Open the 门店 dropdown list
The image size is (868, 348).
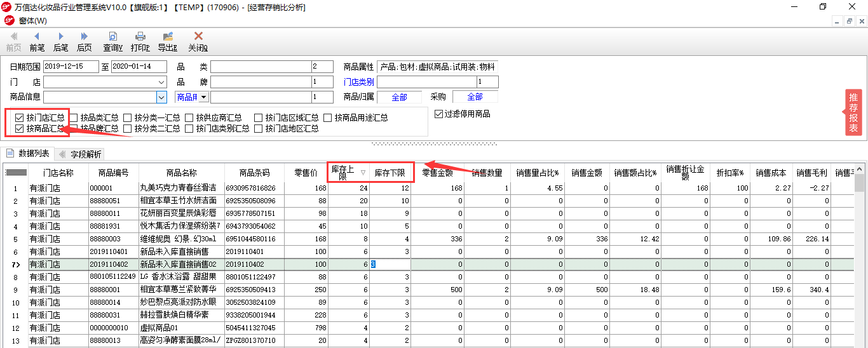click(161, 82)
